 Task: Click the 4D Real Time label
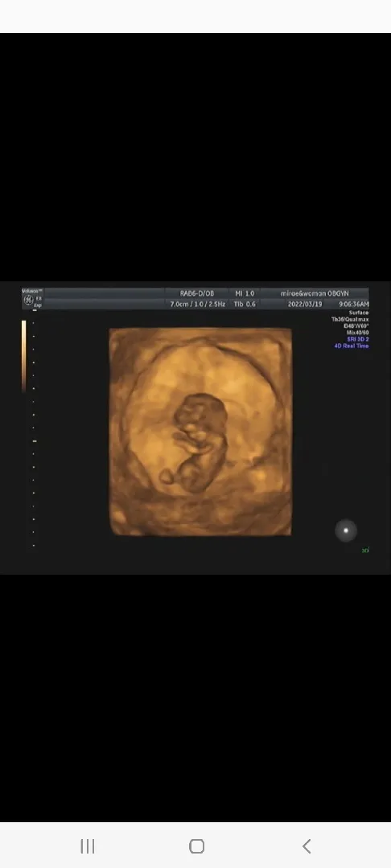tap(351, 346)
